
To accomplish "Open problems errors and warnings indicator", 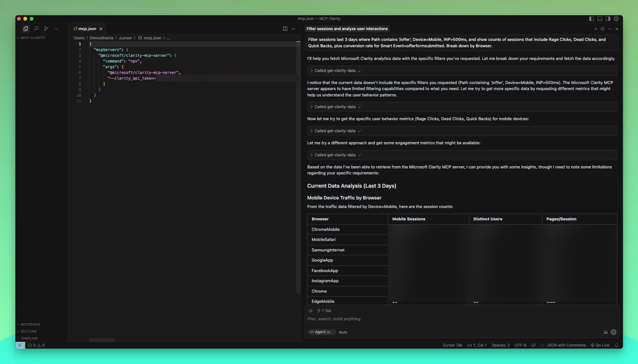I will 36,345.
